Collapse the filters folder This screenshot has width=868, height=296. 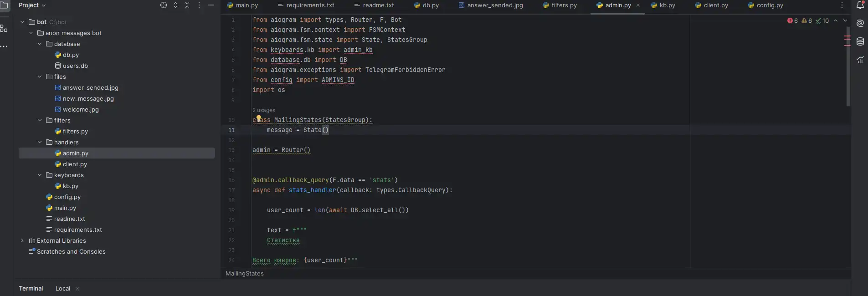click(x=40, y=120)
